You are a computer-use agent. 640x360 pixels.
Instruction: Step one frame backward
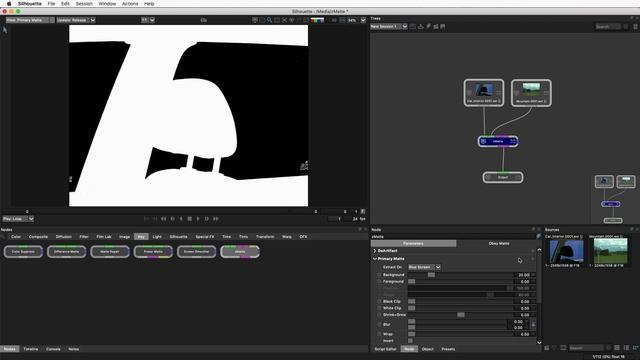172,219
